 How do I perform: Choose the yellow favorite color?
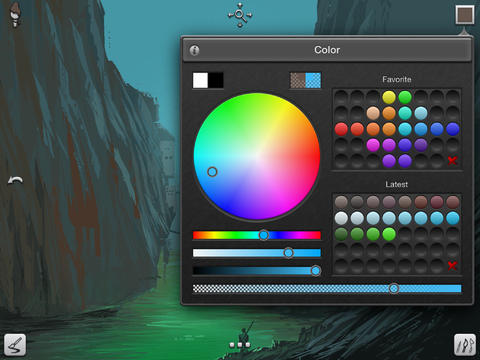[x=389, y=97]
